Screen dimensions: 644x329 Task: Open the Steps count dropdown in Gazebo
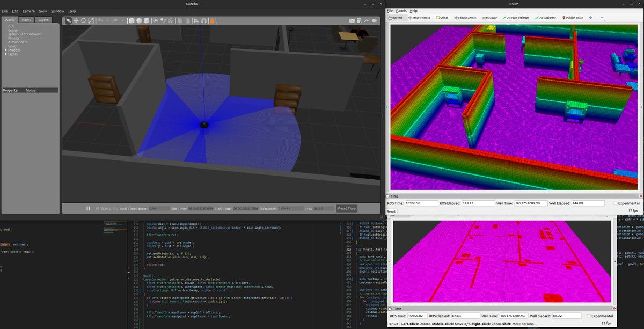pos(116,208)
